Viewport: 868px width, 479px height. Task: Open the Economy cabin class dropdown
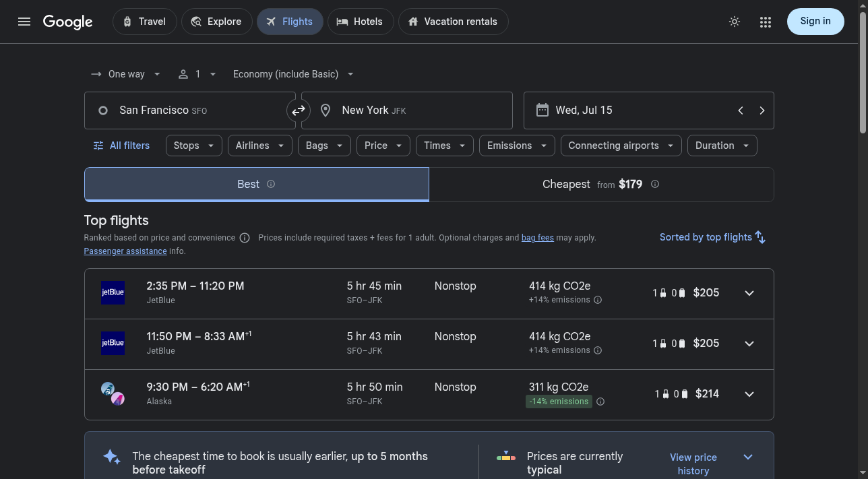pyautogui.click(x=293, y=74)
